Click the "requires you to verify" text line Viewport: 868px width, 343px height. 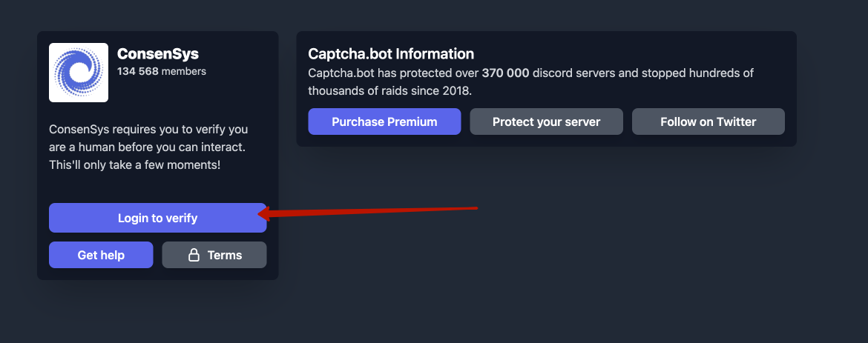(x=148, y=129)
